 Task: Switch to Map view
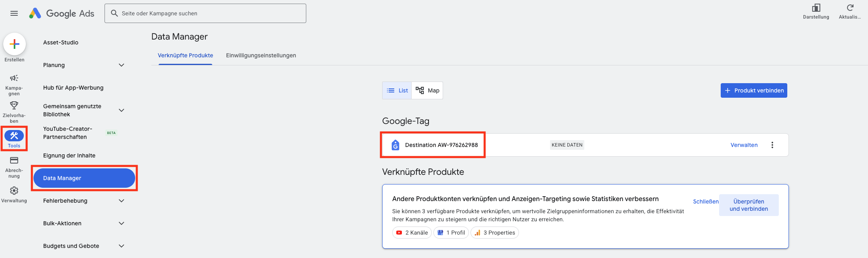427,90
